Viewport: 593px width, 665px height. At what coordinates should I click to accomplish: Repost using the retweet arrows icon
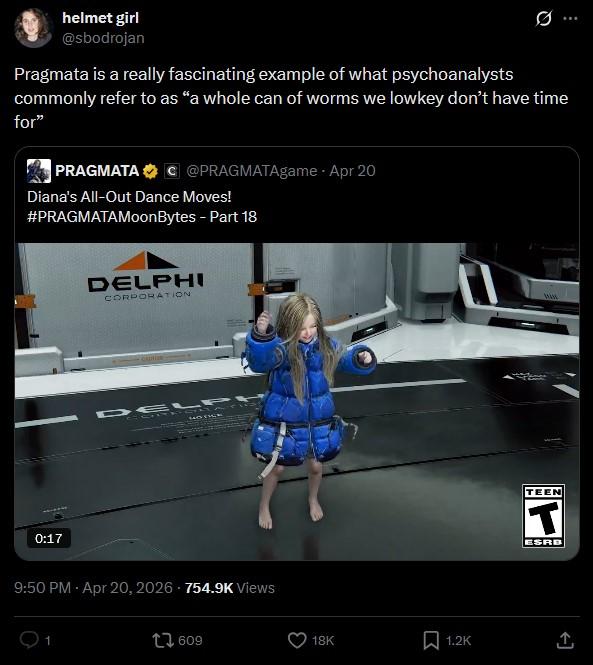tap(163, 640)
